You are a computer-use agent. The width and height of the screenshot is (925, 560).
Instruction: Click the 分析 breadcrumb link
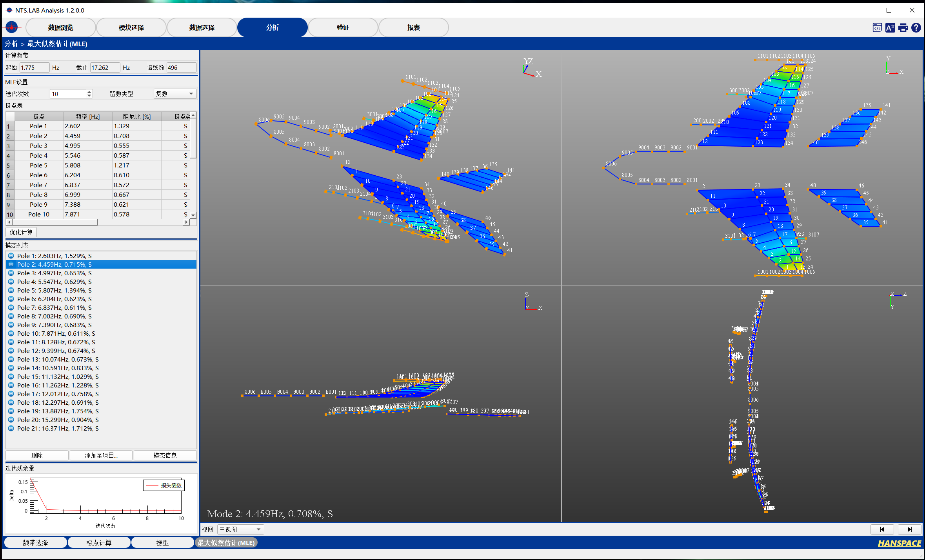(11, 44)
